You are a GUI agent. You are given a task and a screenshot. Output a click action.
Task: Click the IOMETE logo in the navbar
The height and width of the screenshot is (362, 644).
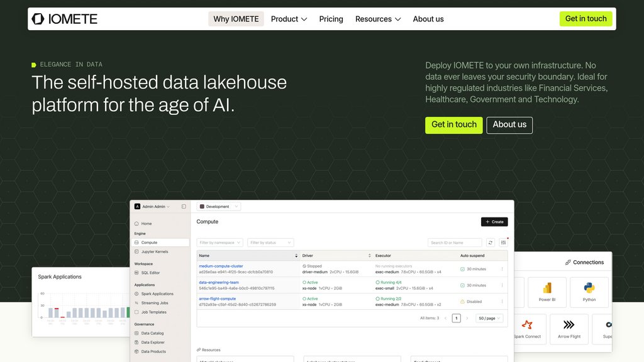tap(65, 19)
